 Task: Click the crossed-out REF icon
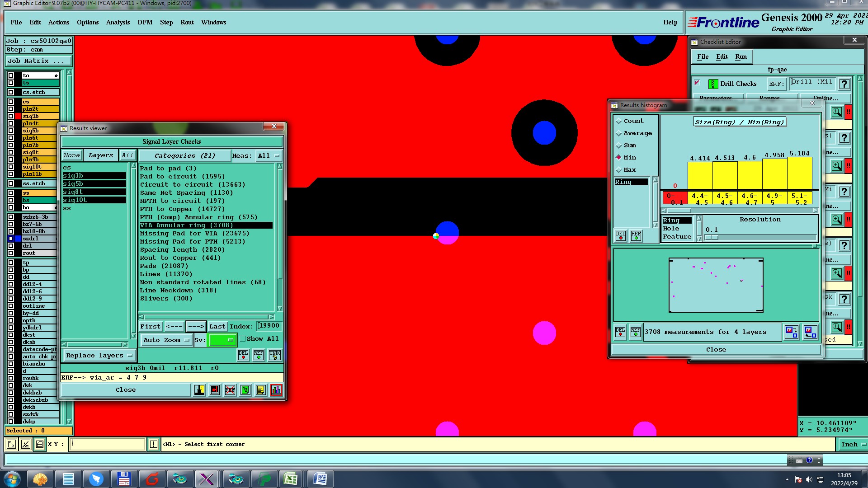click(230, 390)
